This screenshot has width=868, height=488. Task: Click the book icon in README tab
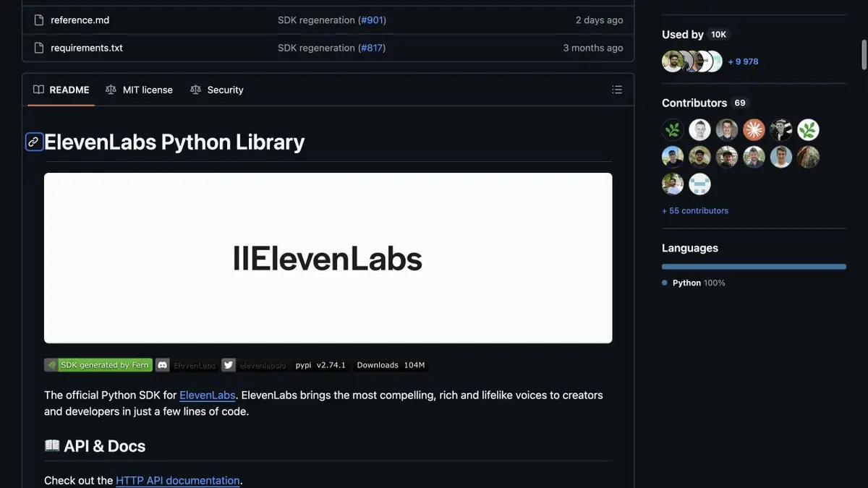(x=39, y=90)
